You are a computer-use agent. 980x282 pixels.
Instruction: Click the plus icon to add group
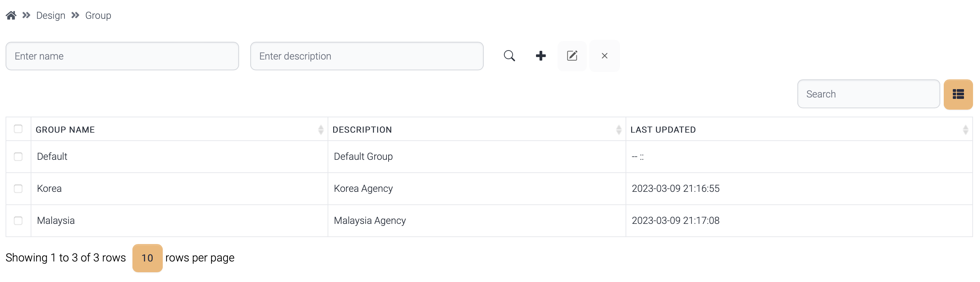coord(540,56)
